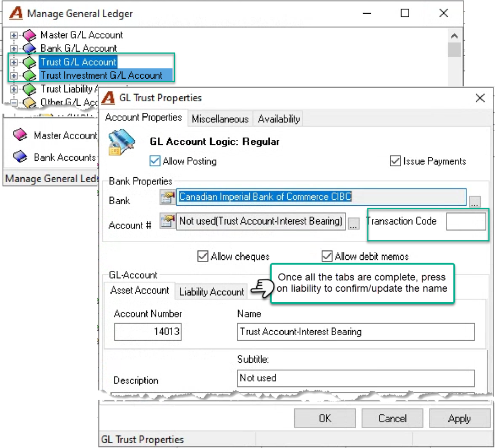Open the Account # browse ellipsis button
The image size is (495, 448).
click(354, 223)
